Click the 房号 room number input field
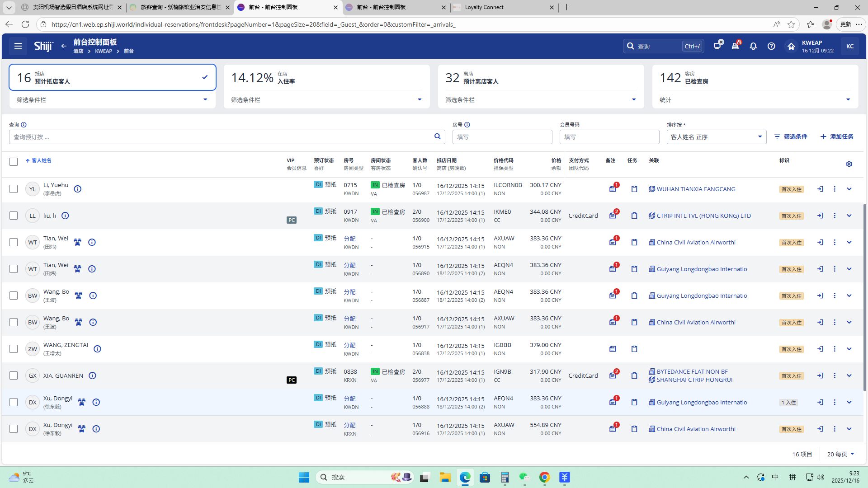The height and width of the screenshot is (488, 868). tap(502, 137)
